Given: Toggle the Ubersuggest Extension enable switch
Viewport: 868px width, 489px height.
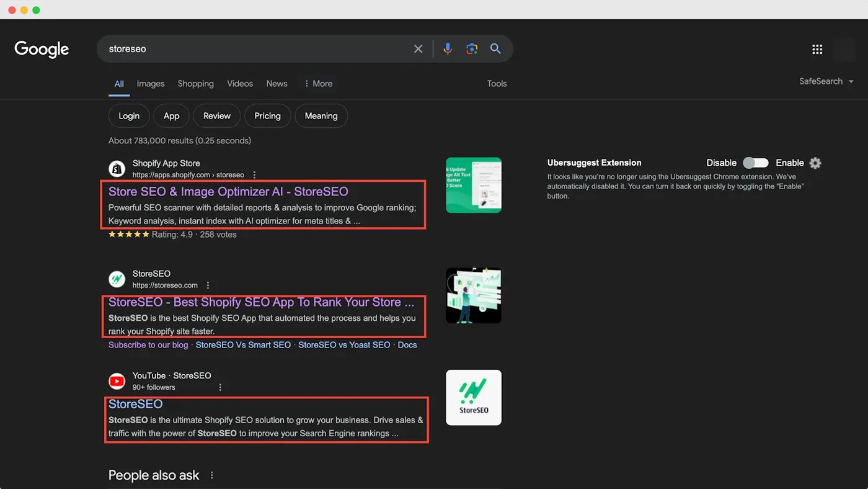Looking at the screenshot, I should [755, 163].
